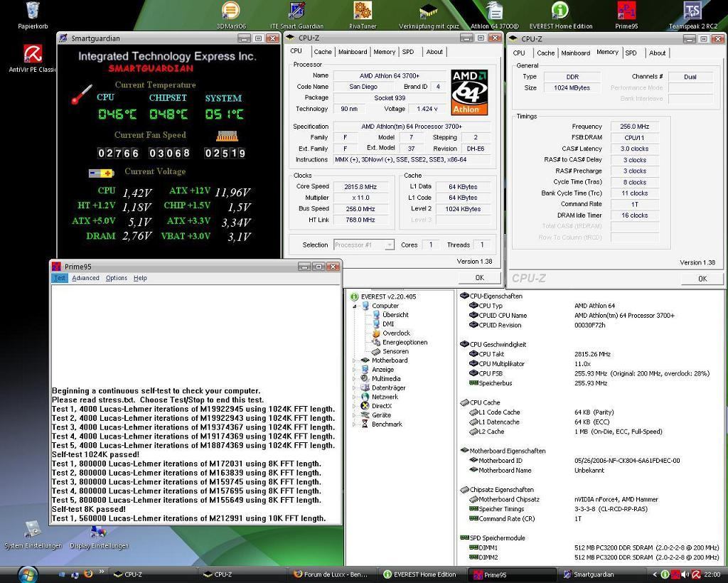728x583 pixels.
Task: Open the Verknüpfung mit cpuz shortcut
Action: pyautogui.click(x=429, y=16)
